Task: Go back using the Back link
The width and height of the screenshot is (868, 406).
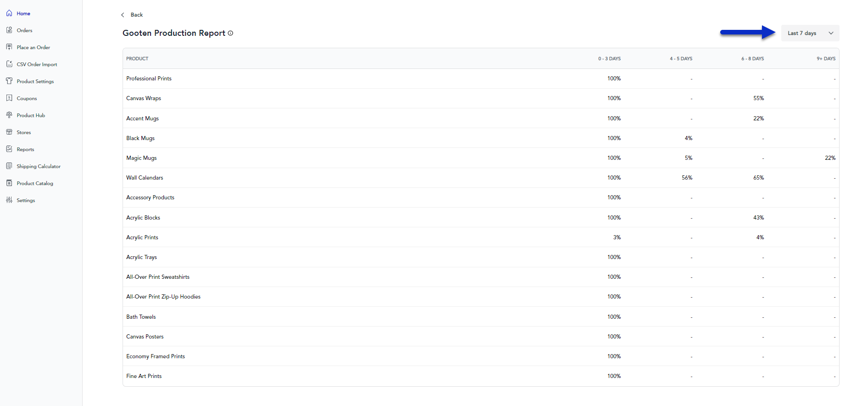Action: click(x=132, y=15)
